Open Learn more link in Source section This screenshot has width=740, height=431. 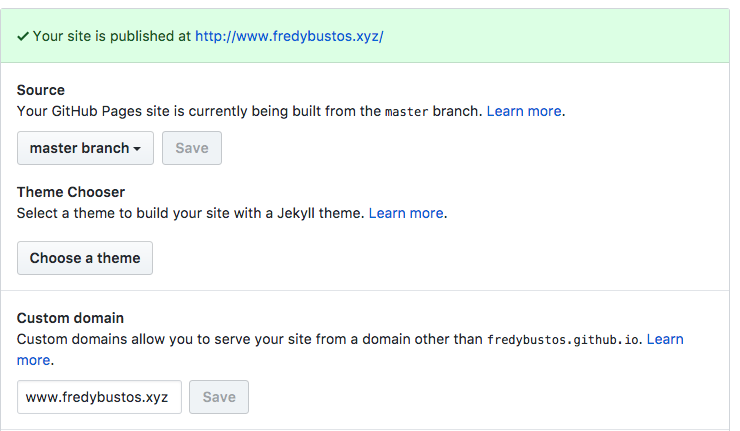(523, 111)
